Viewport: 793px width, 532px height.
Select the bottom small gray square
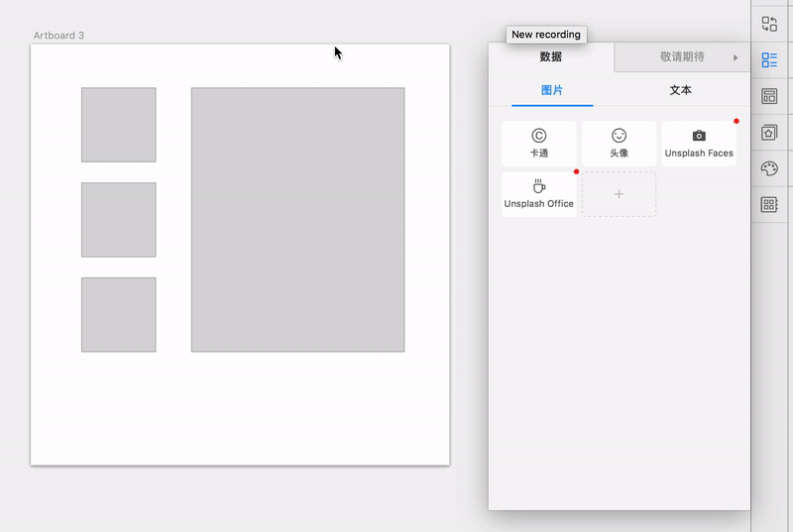[119, 315]
